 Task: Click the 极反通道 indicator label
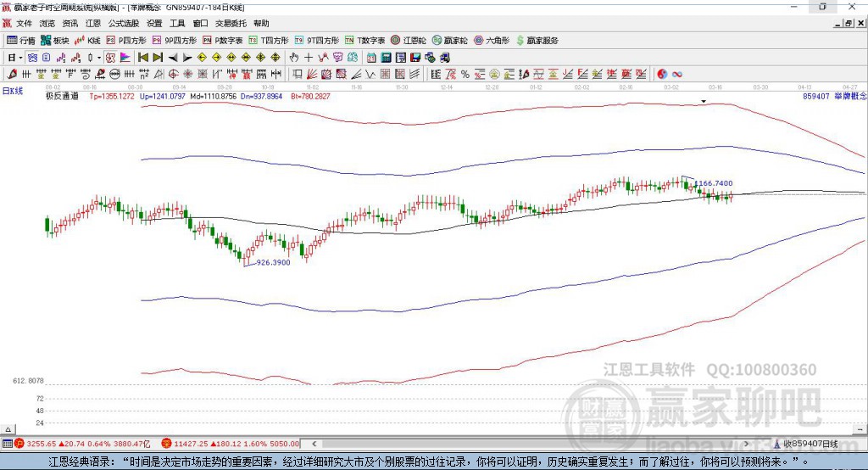[62, 96]
